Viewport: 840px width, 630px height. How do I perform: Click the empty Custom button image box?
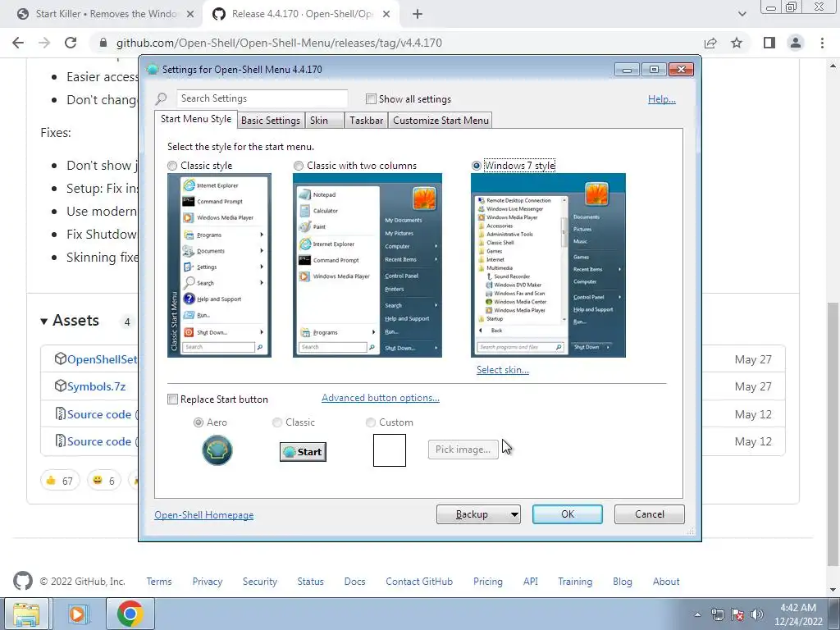390,450
